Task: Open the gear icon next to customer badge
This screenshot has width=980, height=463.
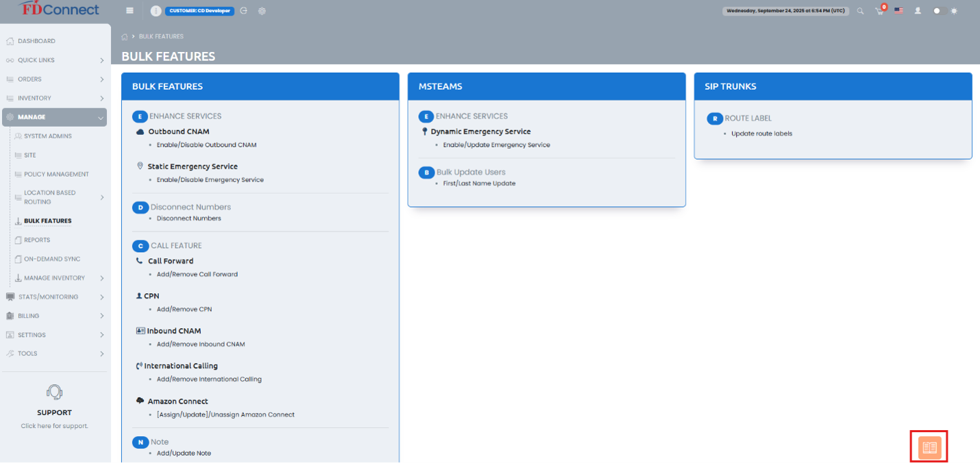Action: pyautogui.click(x=262, y=11)
